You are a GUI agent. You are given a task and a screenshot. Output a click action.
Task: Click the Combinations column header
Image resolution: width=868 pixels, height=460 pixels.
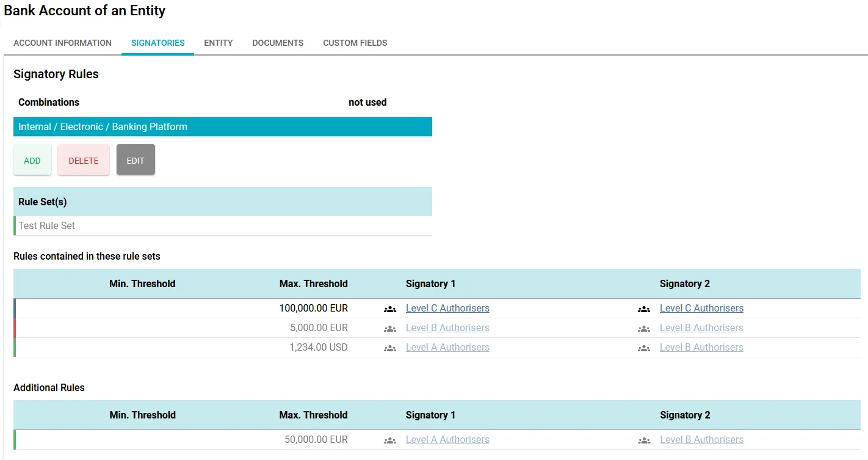49,102
